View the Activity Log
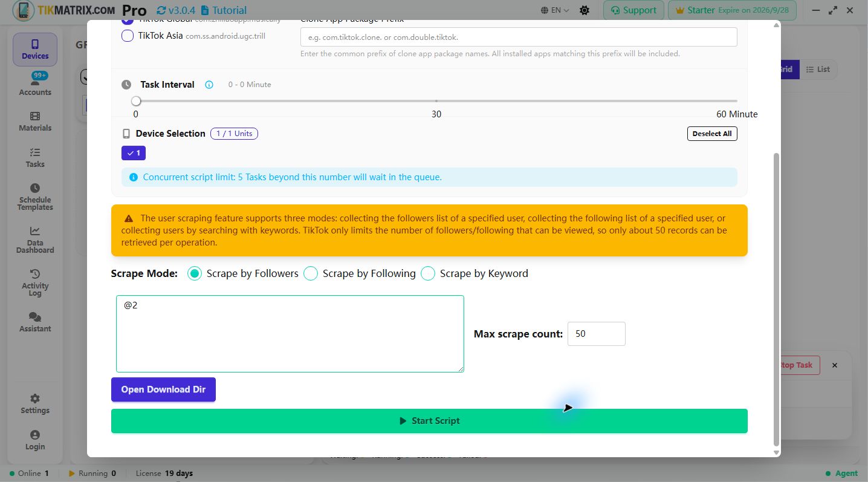 (35, 282)
